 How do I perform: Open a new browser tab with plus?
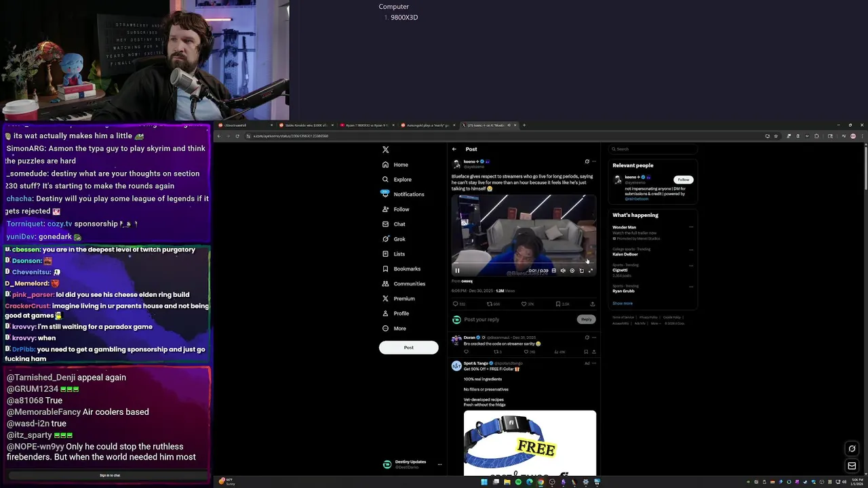pos(524,125)
